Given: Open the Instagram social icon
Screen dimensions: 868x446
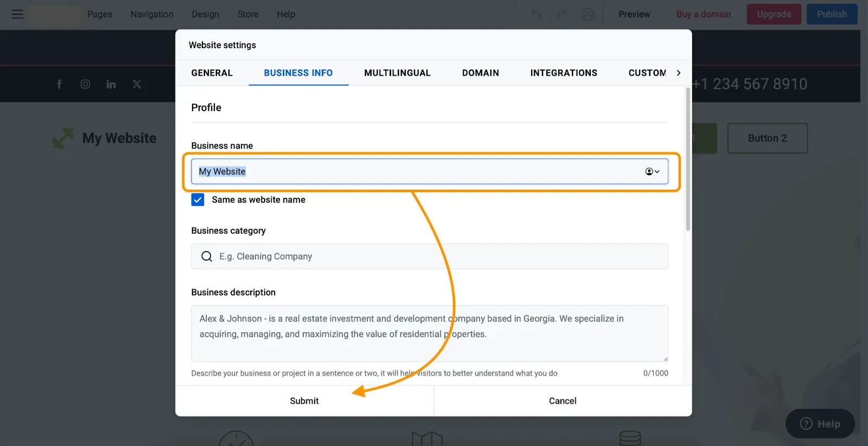Looking at the screenshot, I should click(x=85, y=84).
